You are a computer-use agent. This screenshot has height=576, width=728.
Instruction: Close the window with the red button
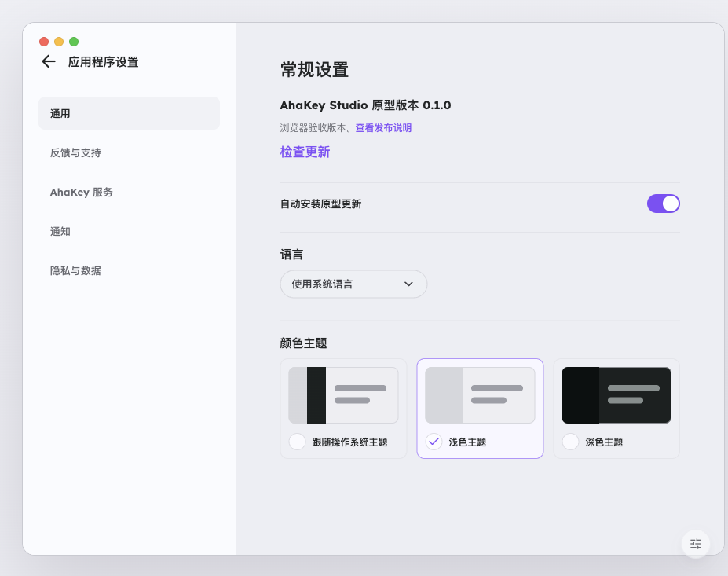(x=44, y=42)
